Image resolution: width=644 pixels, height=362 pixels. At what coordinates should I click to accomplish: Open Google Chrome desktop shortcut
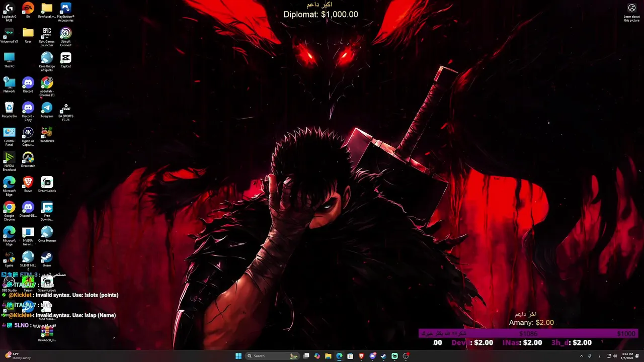click(x=9, y=211)
